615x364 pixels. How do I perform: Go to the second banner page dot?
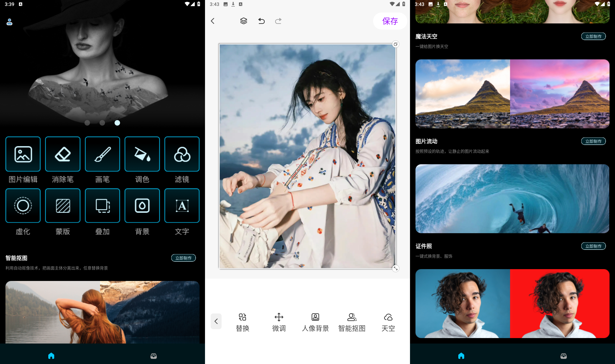click(x=102, y=123)
